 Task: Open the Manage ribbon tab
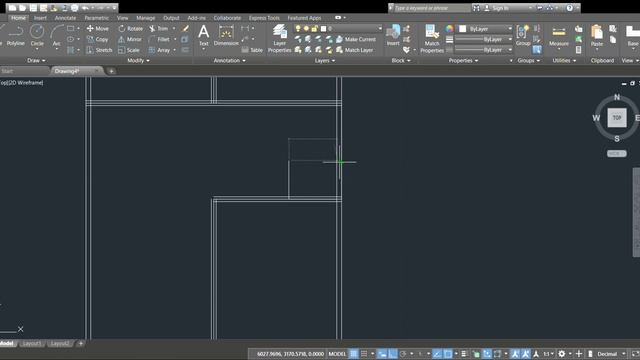tap(146, 18)
